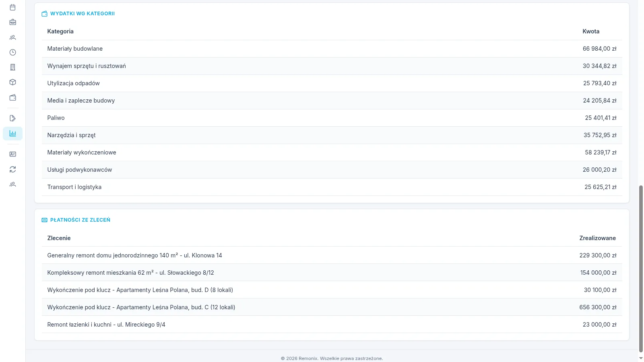Select the Kompleksowy remont mieszkania ul. Słowackiego order
Screen dimensions: 644x362
tap(332, 273)
